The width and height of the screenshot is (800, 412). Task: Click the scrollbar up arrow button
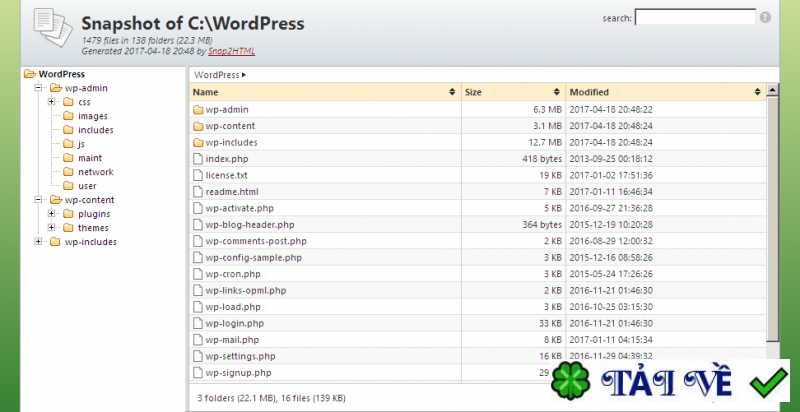tap(772, 90)
